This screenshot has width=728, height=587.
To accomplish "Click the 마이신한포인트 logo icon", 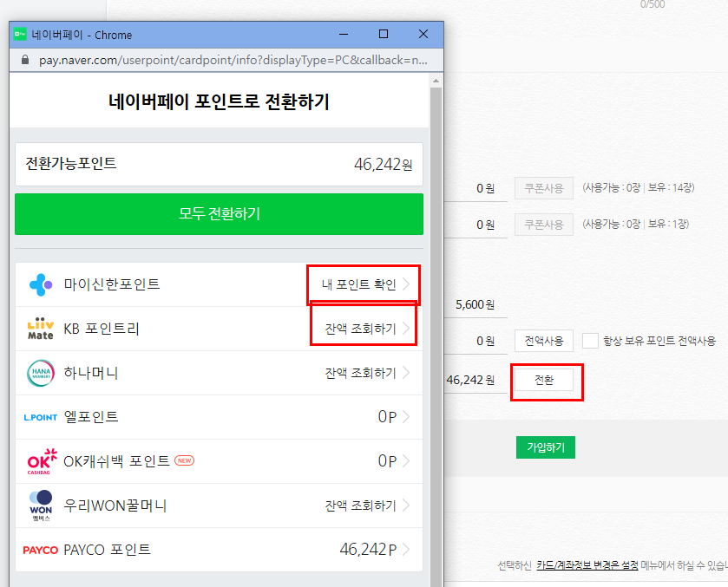I will (x=41, y=284).
